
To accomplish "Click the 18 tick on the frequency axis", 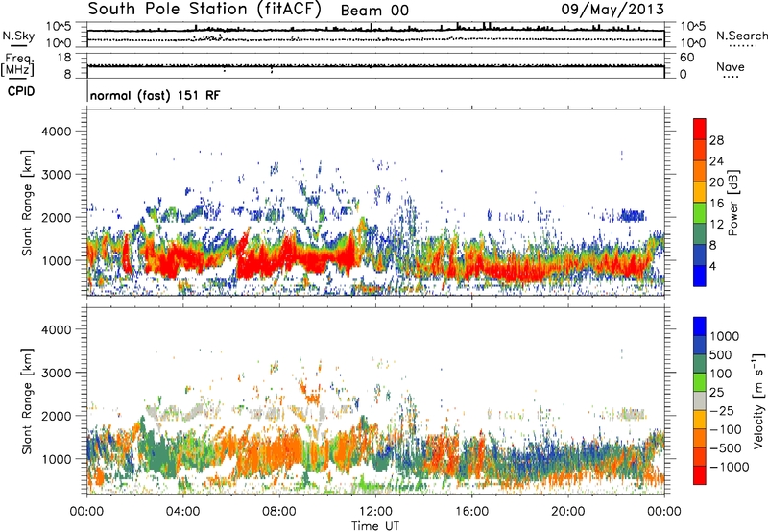I will (64, 58).
